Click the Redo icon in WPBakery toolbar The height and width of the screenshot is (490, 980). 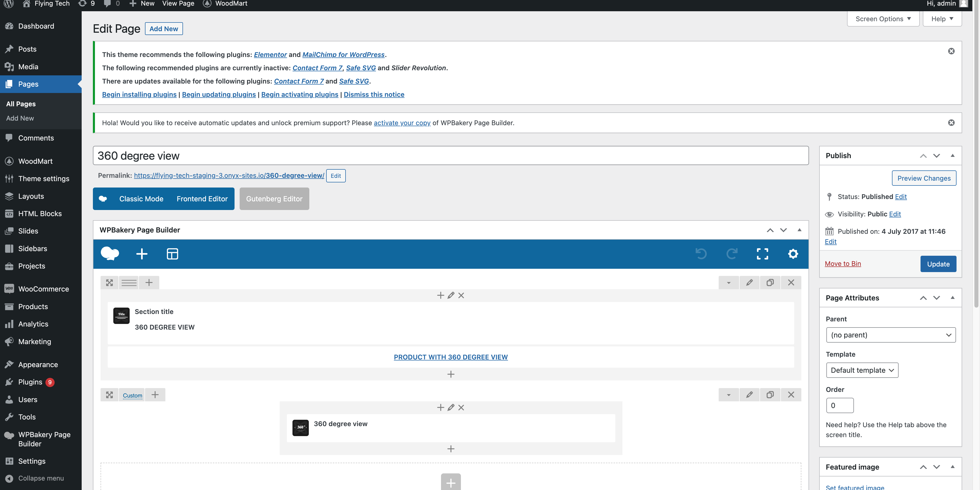point(732,254)
